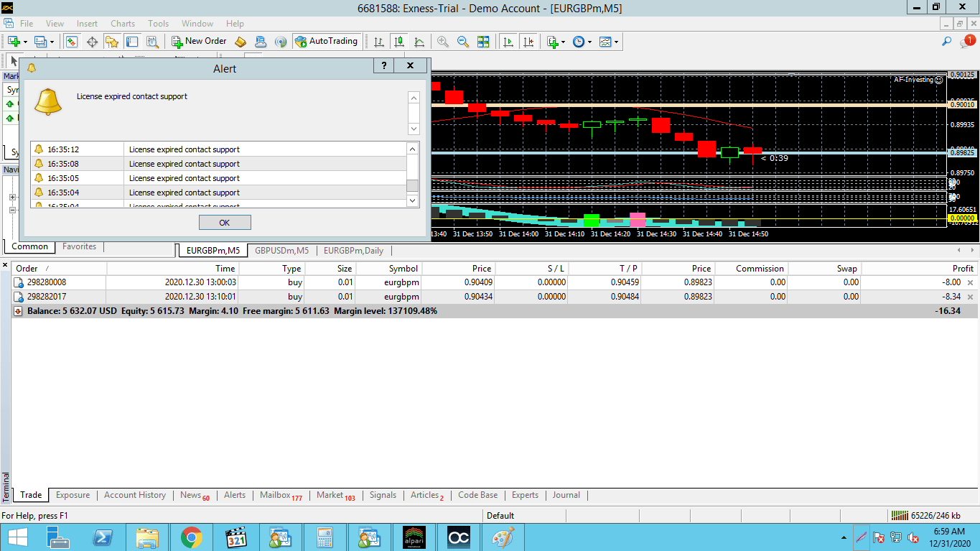
Task: Switch to the Account History tab
Action: [x=134, y=495]
